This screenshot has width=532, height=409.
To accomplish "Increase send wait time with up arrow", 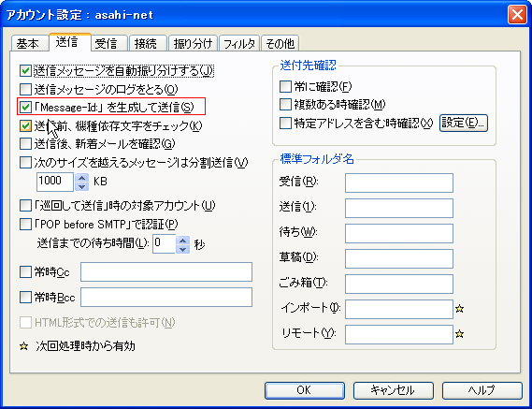I will tap(183, 240).
